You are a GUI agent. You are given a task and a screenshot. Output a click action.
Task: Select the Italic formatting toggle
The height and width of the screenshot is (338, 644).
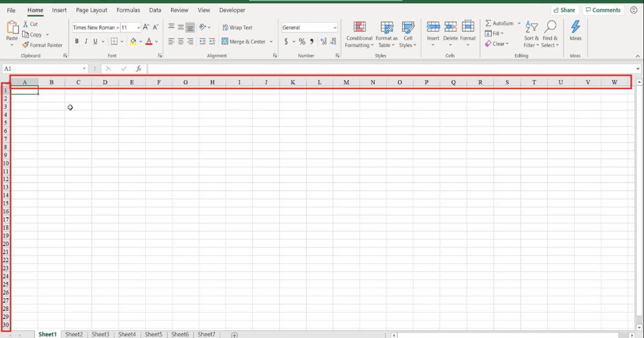85,41
